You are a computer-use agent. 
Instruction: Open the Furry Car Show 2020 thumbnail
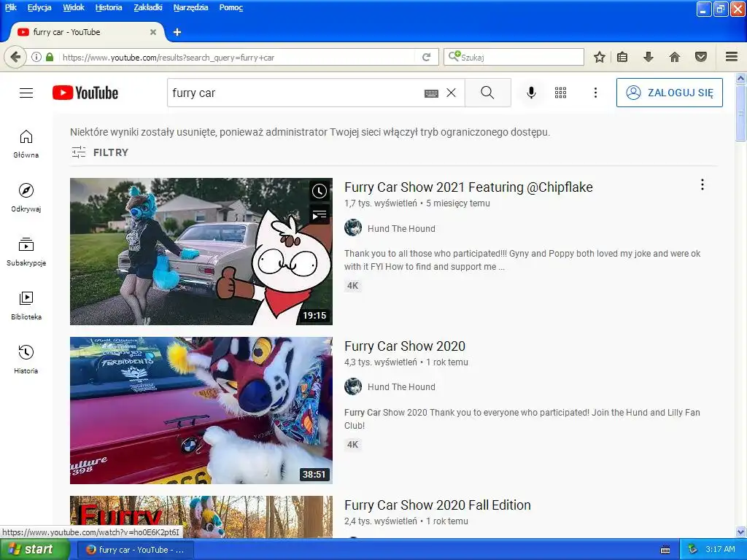pos(201,411)
